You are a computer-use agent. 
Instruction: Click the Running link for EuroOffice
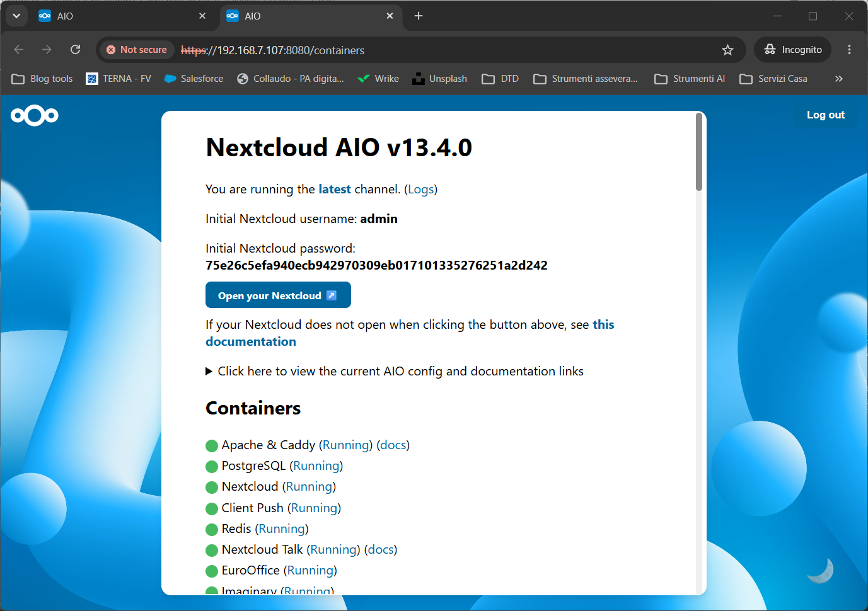pyautogui.click(x=310, y=570)
